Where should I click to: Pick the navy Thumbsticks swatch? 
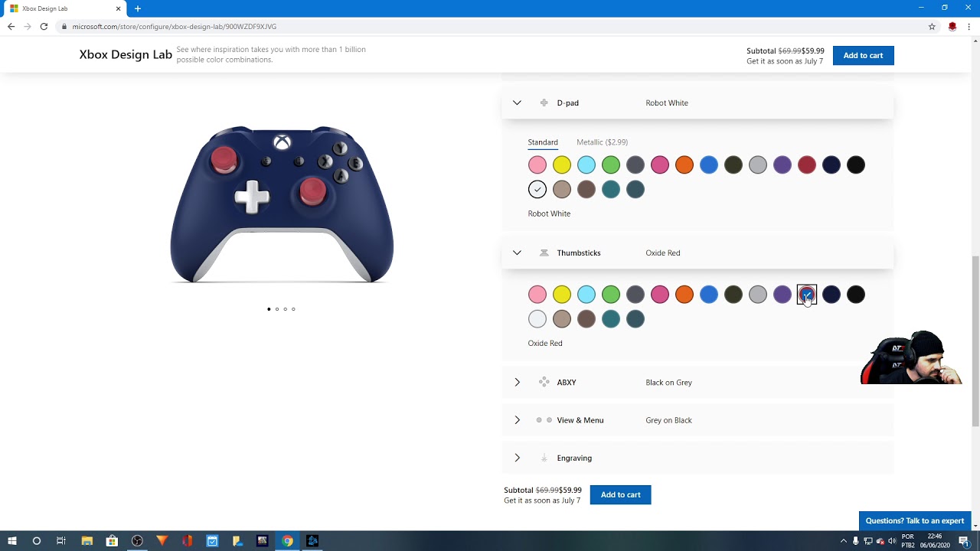[831, 295]
